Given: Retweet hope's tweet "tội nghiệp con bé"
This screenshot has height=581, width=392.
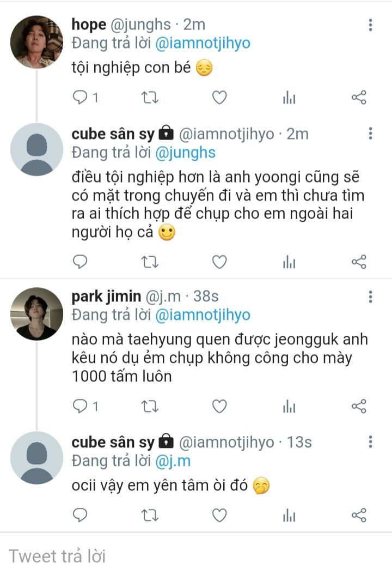Looking at the screenshot, I should tap(150, 98).
